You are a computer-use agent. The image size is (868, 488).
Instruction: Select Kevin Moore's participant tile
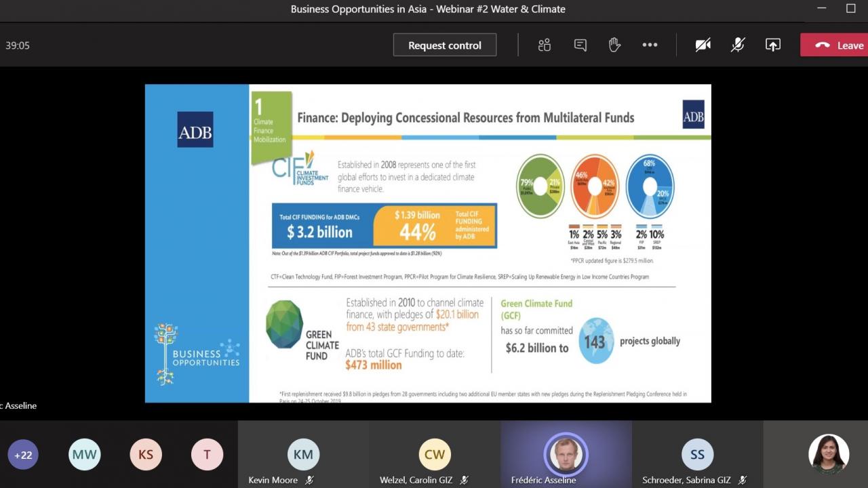(x=303, y=454)
